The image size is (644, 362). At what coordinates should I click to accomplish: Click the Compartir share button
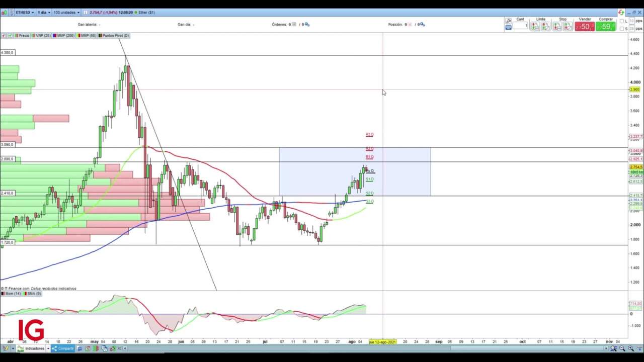click(x=63, y=348)
